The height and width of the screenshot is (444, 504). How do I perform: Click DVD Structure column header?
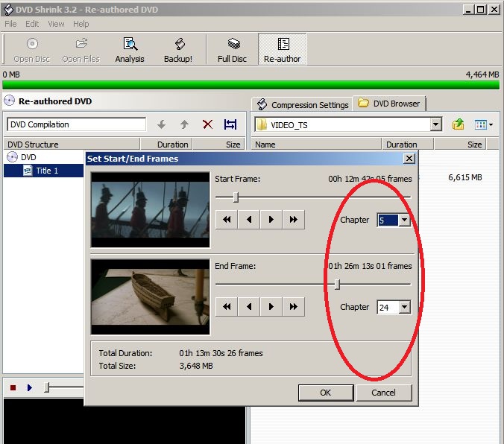pyautogui.click(x=72, y=145)
